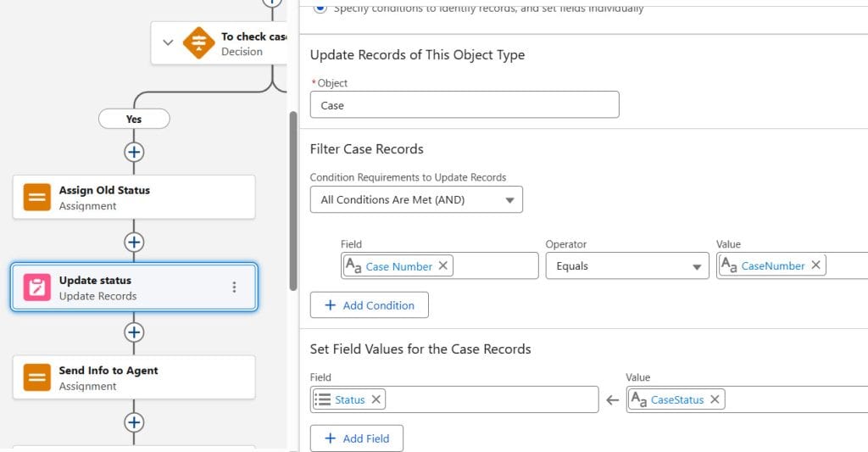Open the Update status element options menu

click(x=234, y=287)
